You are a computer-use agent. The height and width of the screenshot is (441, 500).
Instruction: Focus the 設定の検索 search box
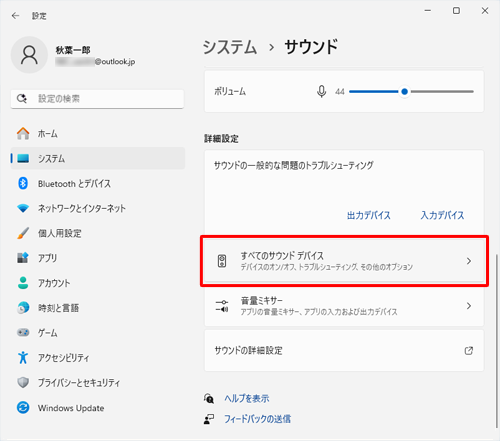[x=97, y=99]
